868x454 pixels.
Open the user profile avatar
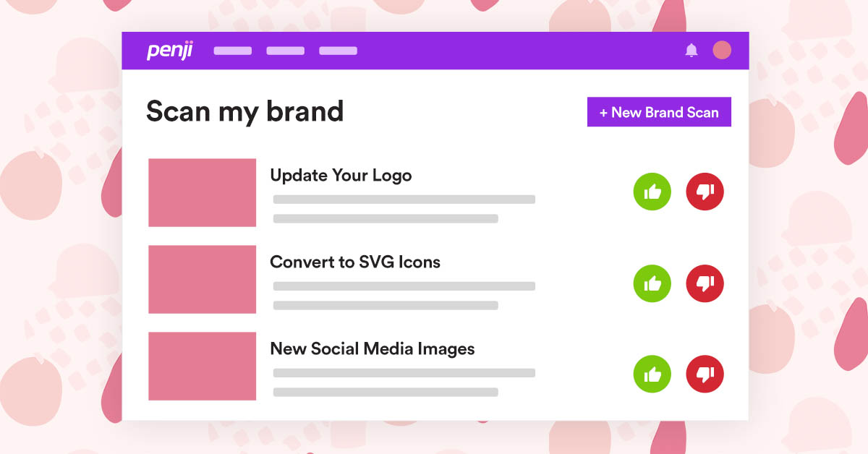coord(722,50)
